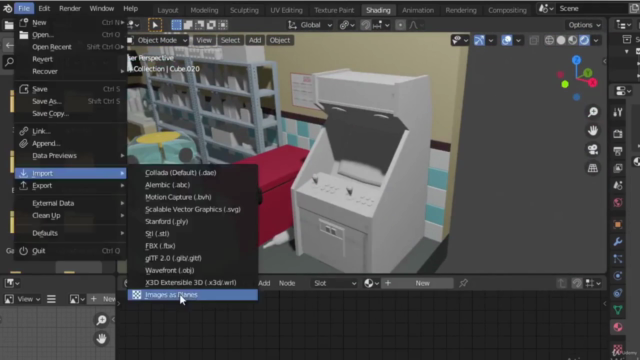Click the select box tool icon

click(176, 25)
